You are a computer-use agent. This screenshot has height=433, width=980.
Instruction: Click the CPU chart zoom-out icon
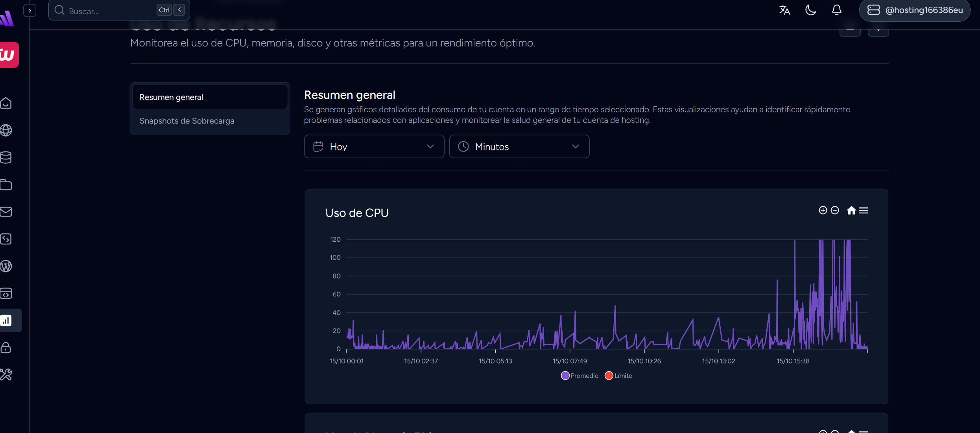click(835, 210)
